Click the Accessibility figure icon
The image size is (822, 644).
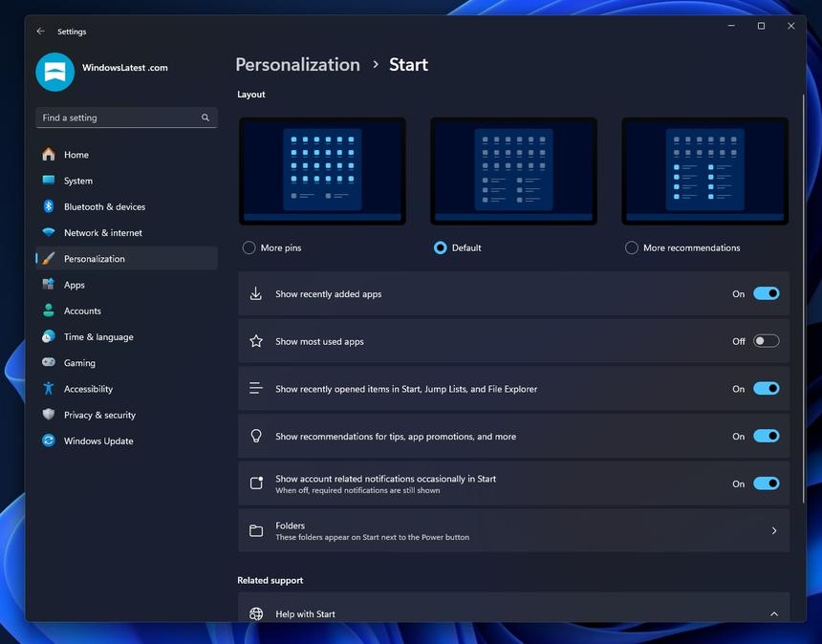coord(48,389)
